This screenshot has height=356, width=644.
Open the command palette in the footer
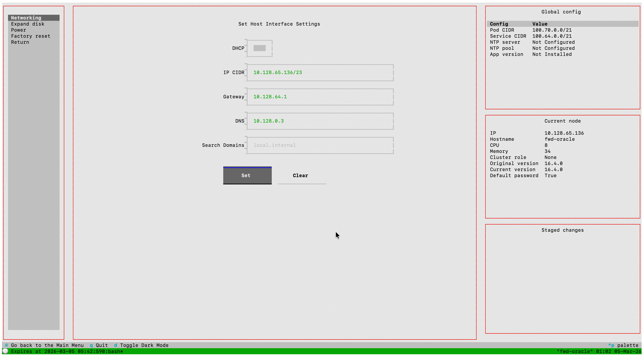(623, 345)
